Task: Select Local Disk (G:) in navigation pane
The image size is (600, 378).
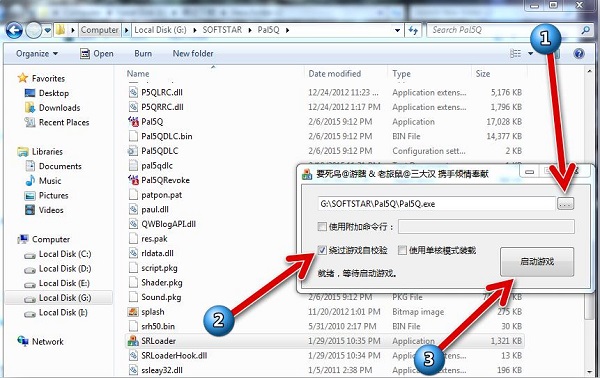Action: [59, 298]
